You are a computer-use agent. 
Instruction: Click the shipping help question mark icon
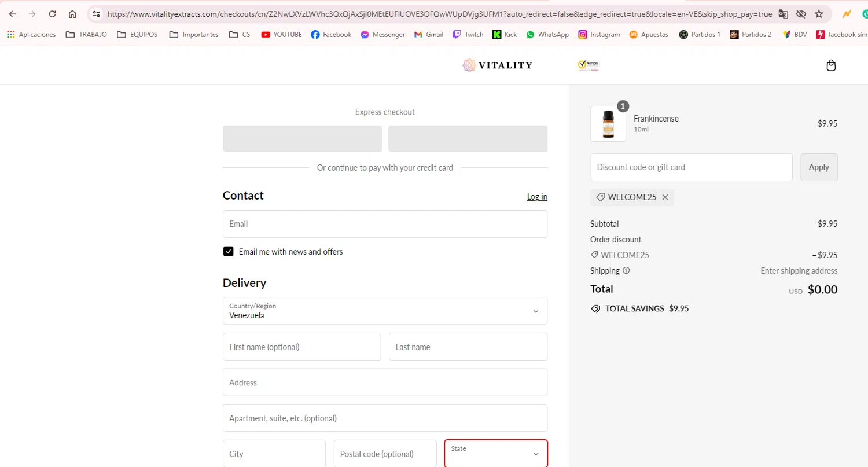click(x=626, y=270)
